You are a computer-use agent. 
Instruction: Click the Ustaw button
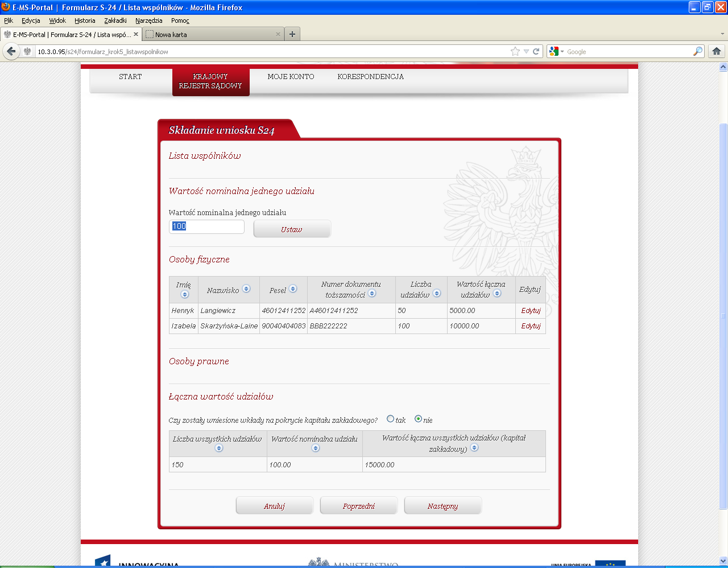pos(292,229)
